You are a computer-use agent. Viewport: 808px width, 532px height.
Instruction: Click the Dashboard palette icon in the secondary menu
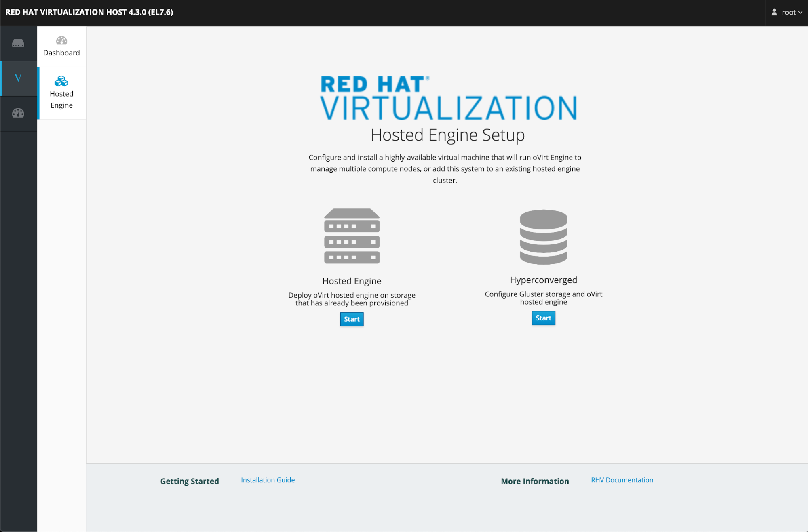pos(61,40)
